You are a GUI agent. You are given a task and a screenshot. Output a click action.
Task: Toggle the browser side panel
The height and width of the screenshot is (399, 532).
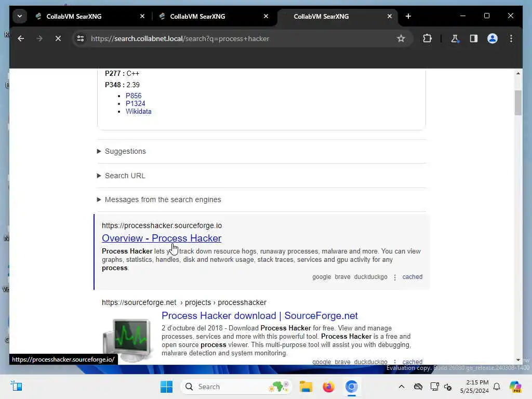point(474,38)
